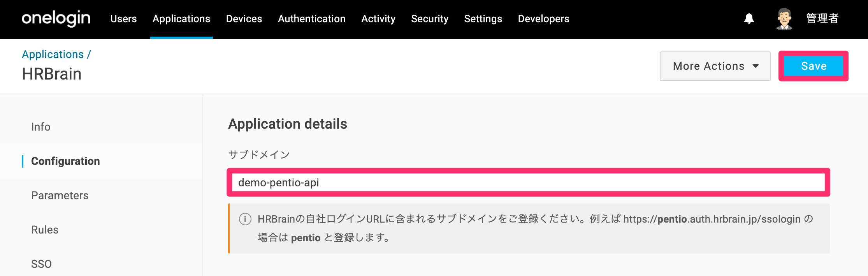Save the HRBrain application settings
868x276 pixels.
(x=814, y=66)
